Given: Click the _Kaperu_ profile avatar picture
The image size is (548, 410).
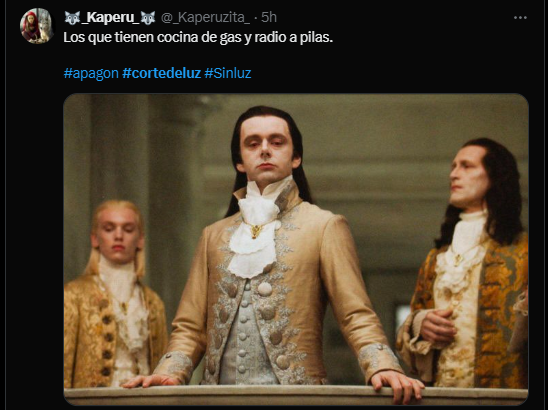Looking at the screenshot, I should click(x=37, y=26).
